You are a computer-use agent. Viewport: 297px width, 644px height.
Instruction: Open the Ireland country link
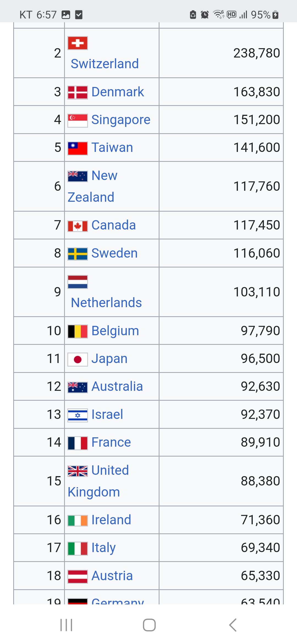[x=111, y=520]
